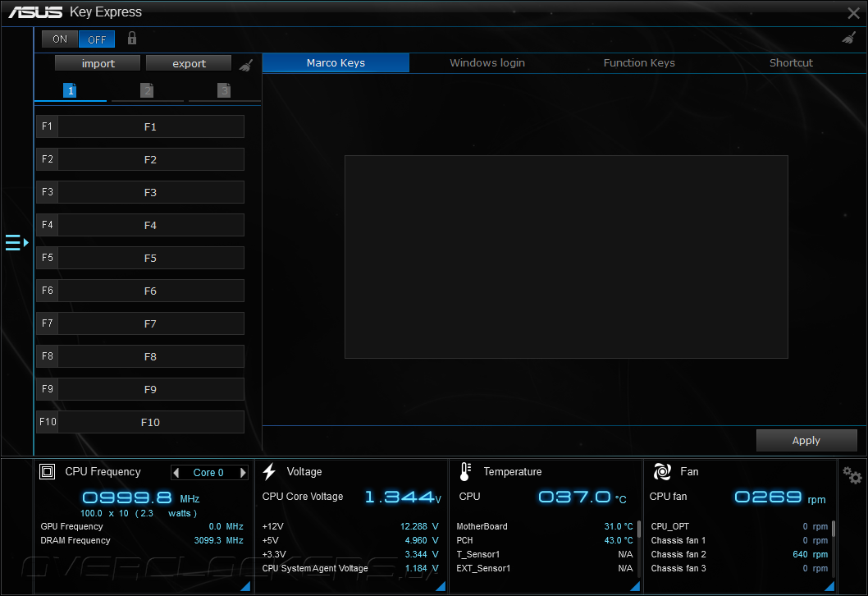Viewport: 868px width, 596px height.
Task: Select the F6 key assignment row
Action: [140, 291]
